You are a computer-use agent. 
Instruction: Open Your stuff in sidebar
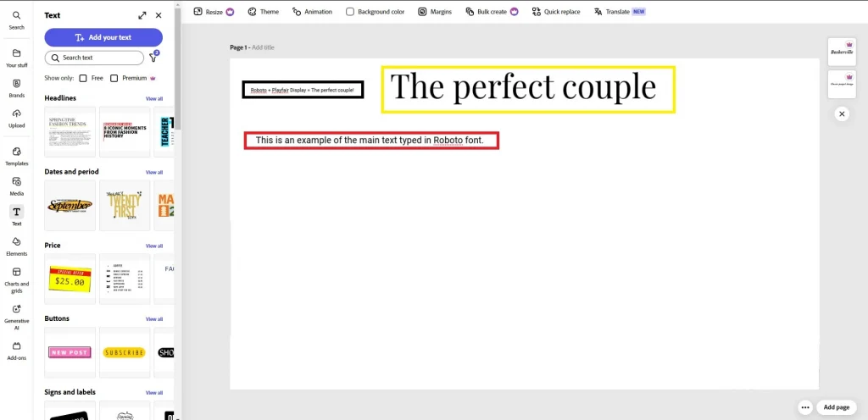click(17, 58)
